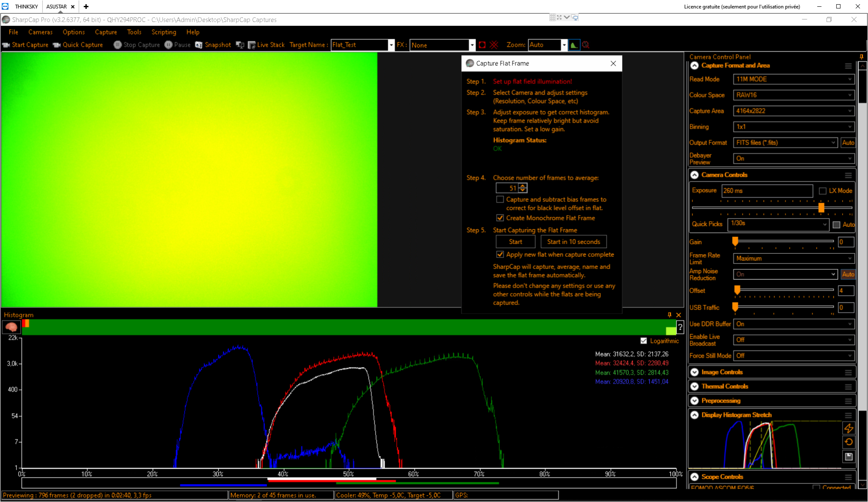Open the Capture Format and Area section menu
Image resolution: width=868 pixels, height=502 pixels.
[848, 66]
